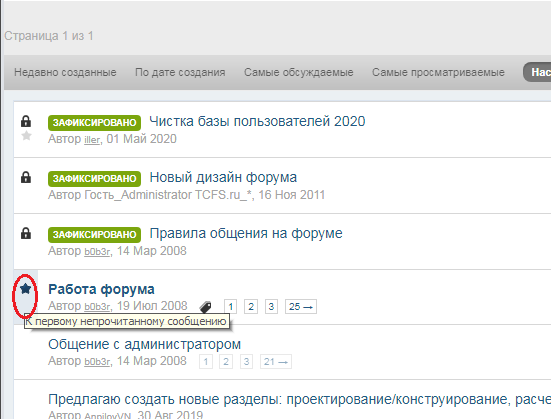Jump to last page 25 of Работа форума
Viewport: 551px width, 419px height.
301,307
